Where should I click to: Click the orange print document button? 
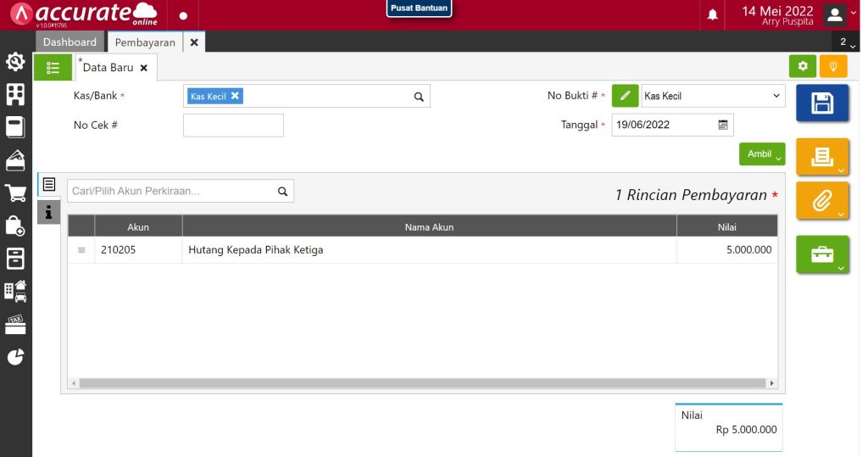[821, 157]
